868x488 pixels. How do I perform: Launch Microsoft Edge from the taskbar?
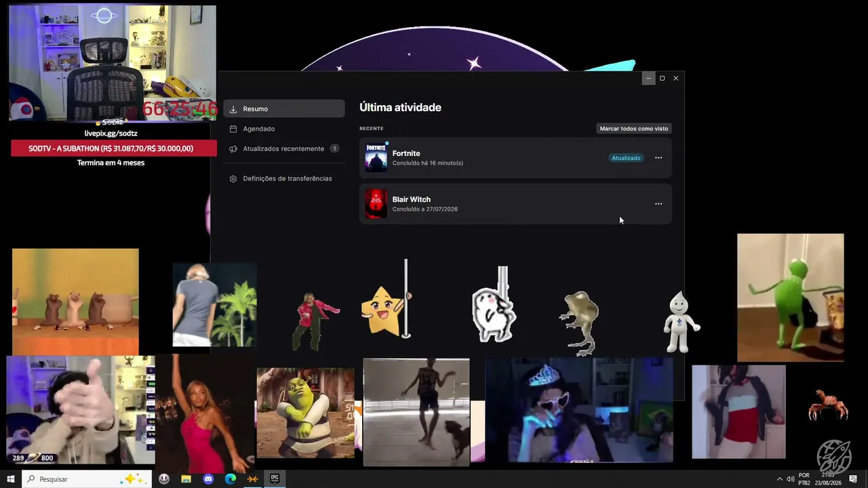(231, 479)
